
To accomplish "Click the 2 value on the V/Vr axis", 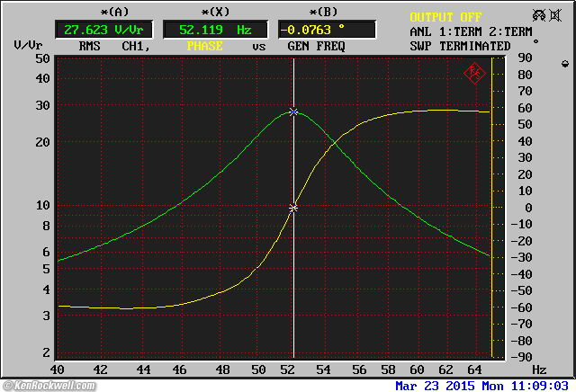I will (x=46, y=352).
